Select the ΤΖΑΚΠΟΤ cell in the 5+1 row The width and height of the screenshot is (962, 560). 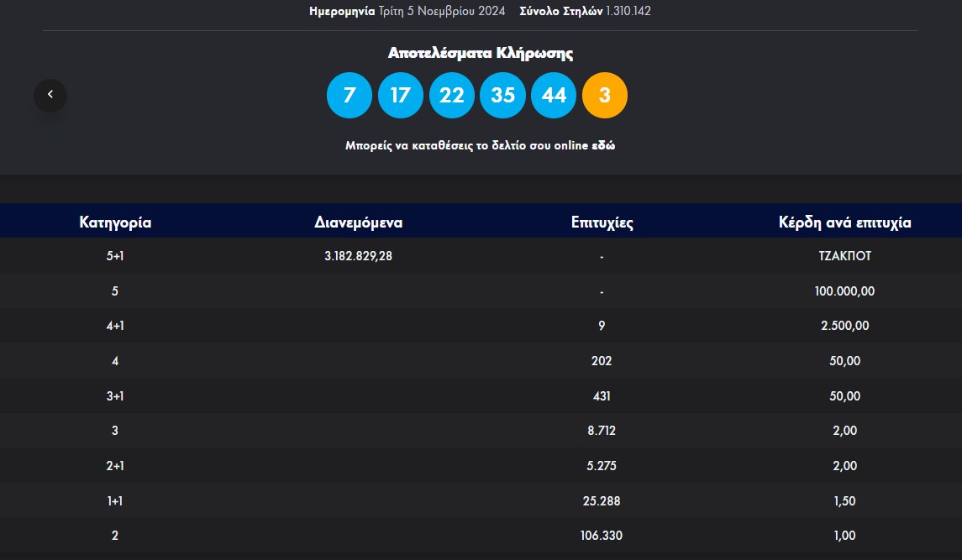(845, 256)
